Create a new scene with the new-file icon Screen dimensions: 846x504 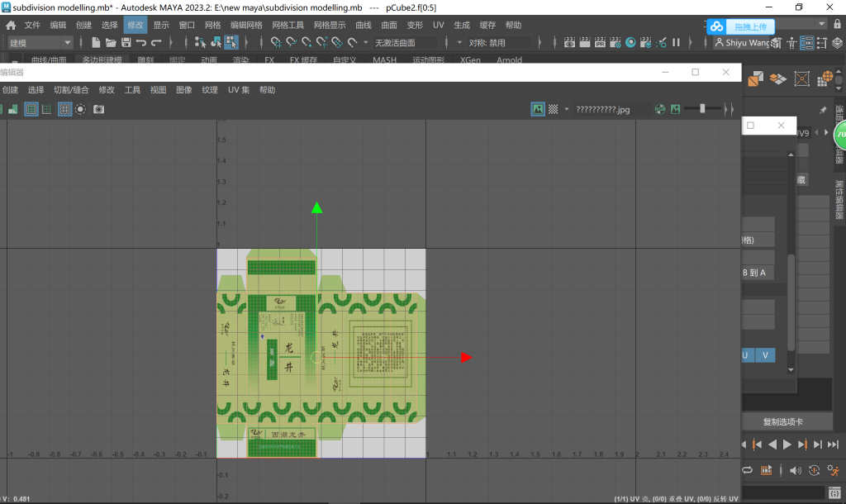pos(96,43)
